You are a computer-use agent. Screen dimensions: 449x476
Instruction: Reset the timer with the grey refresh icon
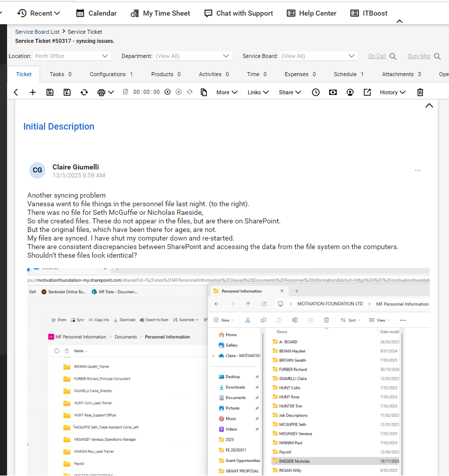tap(190, 92)
